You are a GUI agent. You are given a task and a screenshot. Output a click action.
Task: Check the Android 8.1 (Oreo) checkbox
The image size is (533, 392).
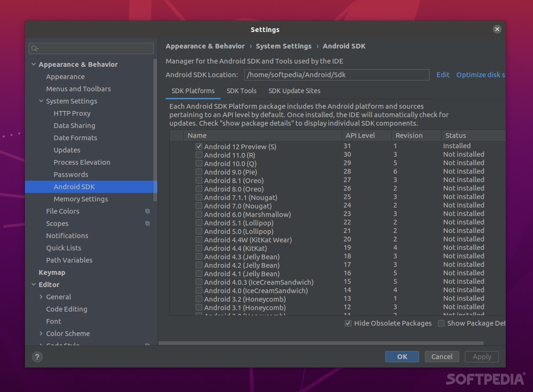coord(199,181)
